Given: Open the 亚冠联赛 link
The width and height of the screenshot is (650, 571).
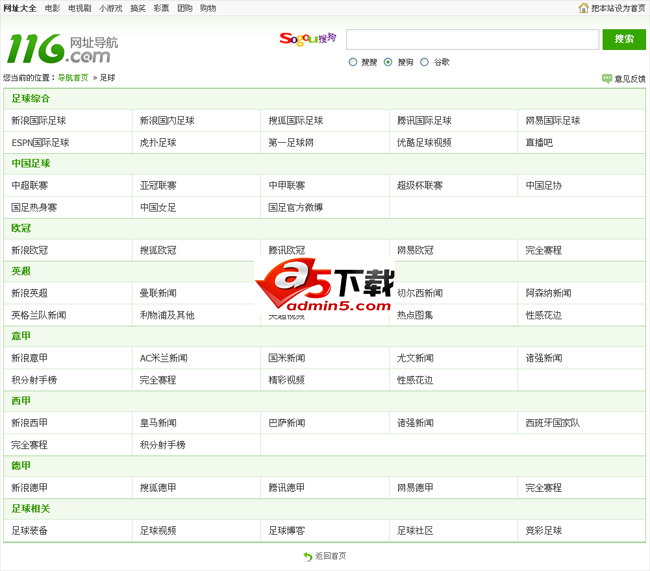Looking at the screenshot, I should [x=158, y=185].
